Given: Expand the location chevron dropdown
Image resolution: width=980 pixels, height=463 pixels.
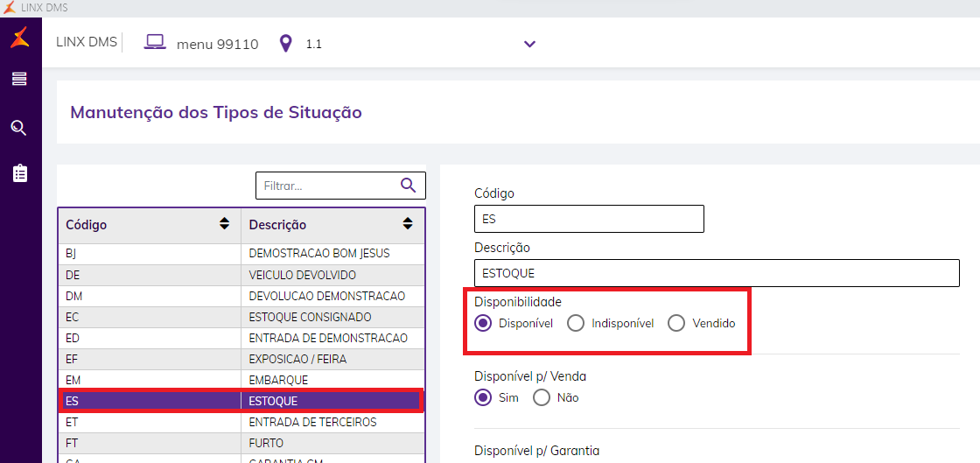Looking at the screenshot, I should [x=529, y=44].
